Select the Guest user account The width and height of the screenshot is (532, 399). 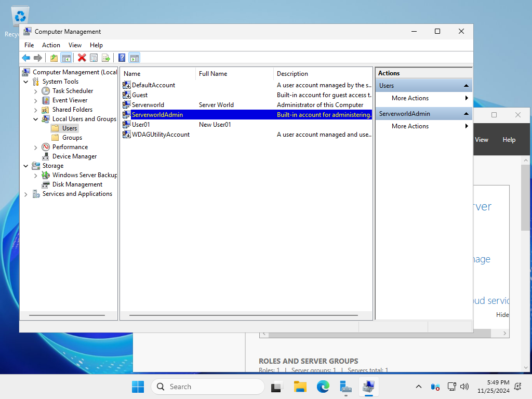[139, 95]
